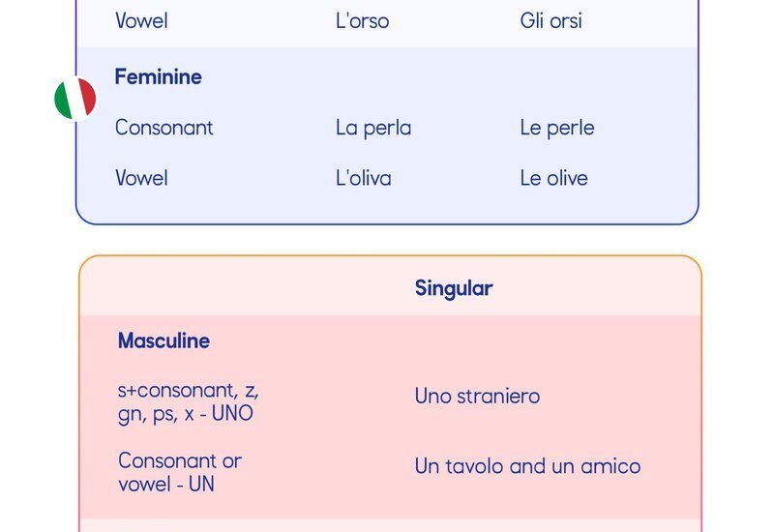This screenshot has width=774, height=532.
Task: Click the Vowel label beside L'oliva
Action: pos(141,178)
